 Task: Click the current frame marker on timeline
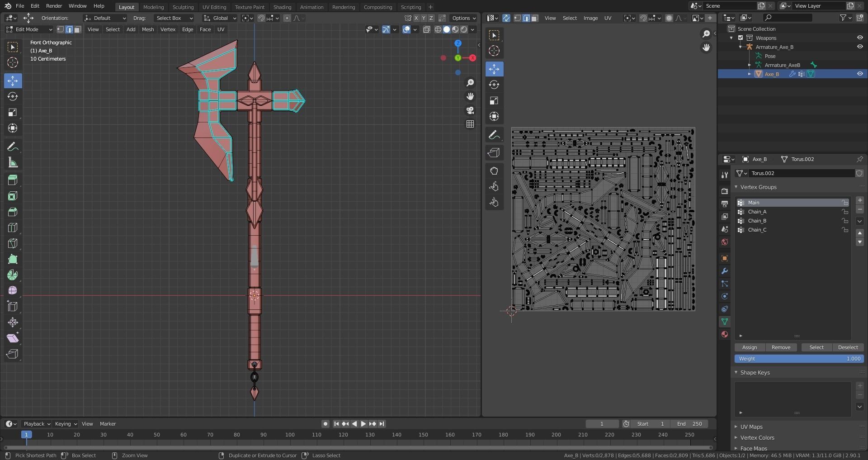26,435
